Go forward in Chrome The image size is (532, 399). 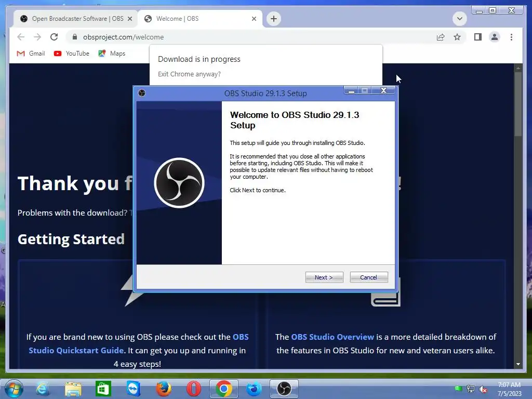[x=37, y=37]
